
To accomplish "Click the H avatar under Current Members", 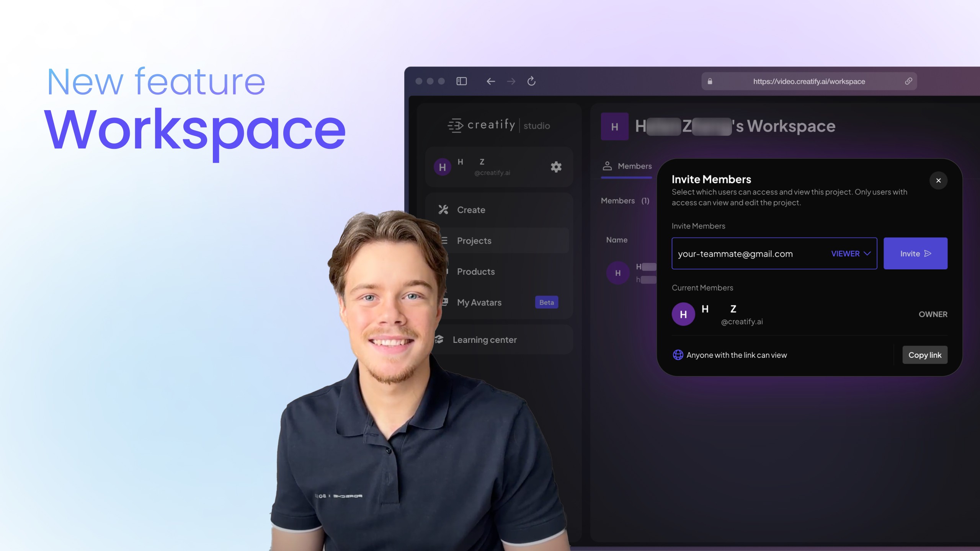I will tap(683, 314).
